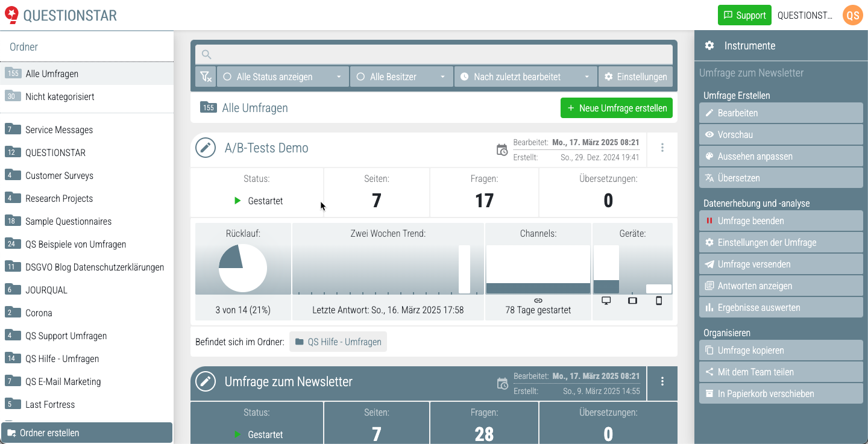The height and width of the screenshot is (444, 868).
Task: Click In Papierkorb verschieben
Action: (x=781, y=393)
